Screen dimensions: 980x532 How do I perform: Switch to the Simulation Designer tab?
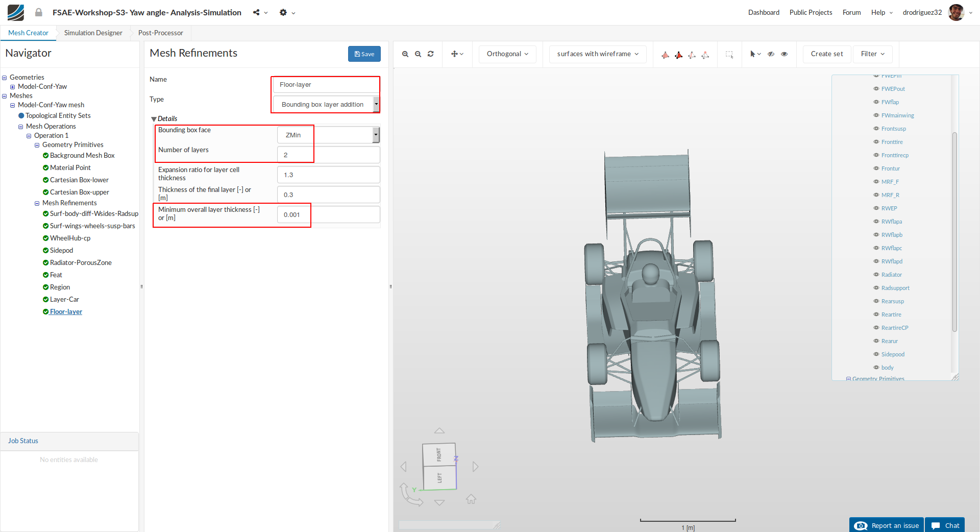point(93,33)
